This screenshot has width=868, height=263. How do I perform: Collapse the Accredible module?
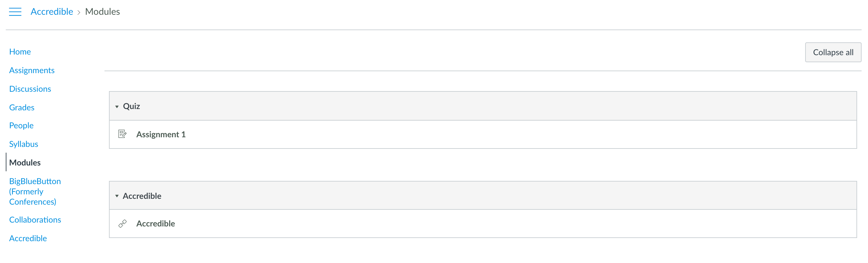click(117, 196)
